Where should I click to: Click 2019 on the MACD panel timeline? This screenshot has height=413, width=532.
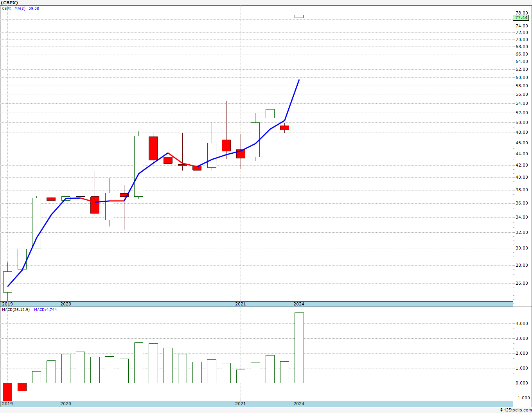click(7, 404)
